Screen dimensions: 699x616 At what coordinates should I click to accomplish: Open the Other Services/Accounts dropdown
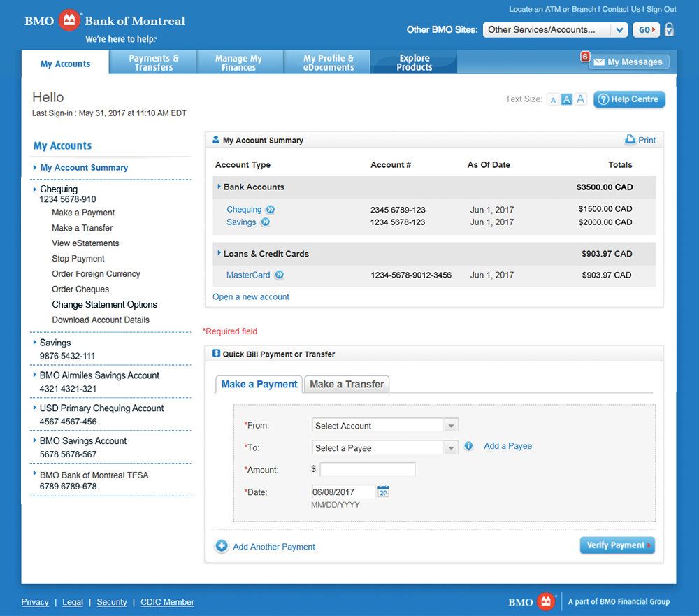click(x=555, y=29)
